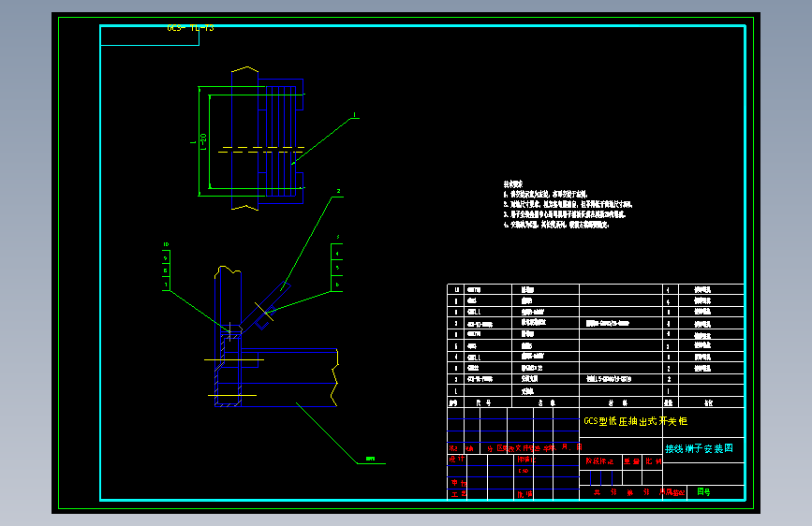Screen dimensions: 812x526
Task: Click the callout number 2 leader label
Action: (x=339, y=191)
